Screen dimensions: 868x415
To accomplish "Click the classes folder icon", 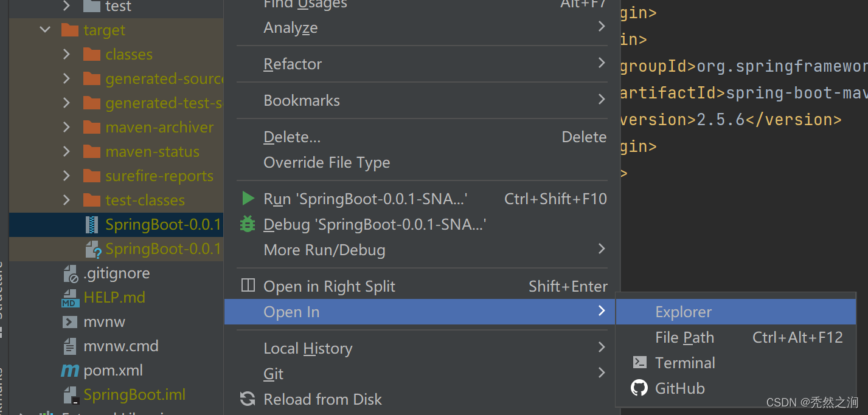I will [92, 54].
